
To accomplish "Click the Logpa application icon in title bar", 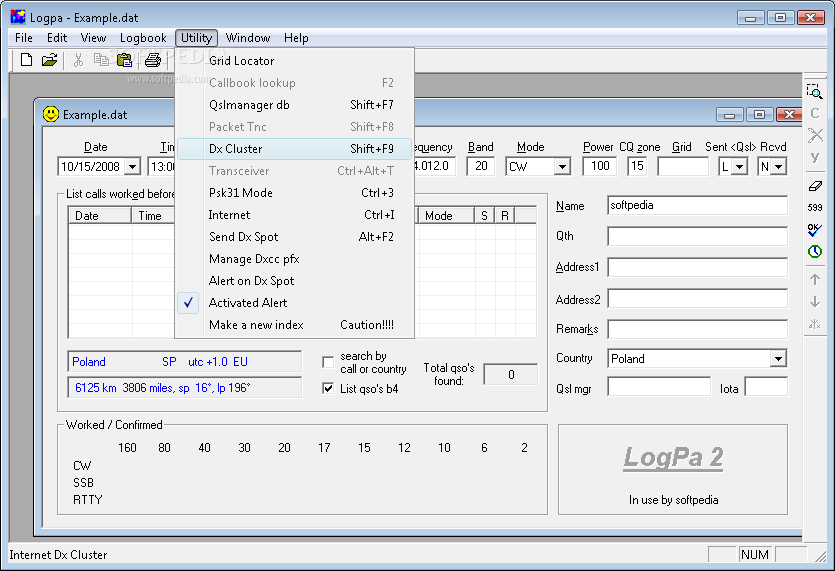I will point(18,17).
